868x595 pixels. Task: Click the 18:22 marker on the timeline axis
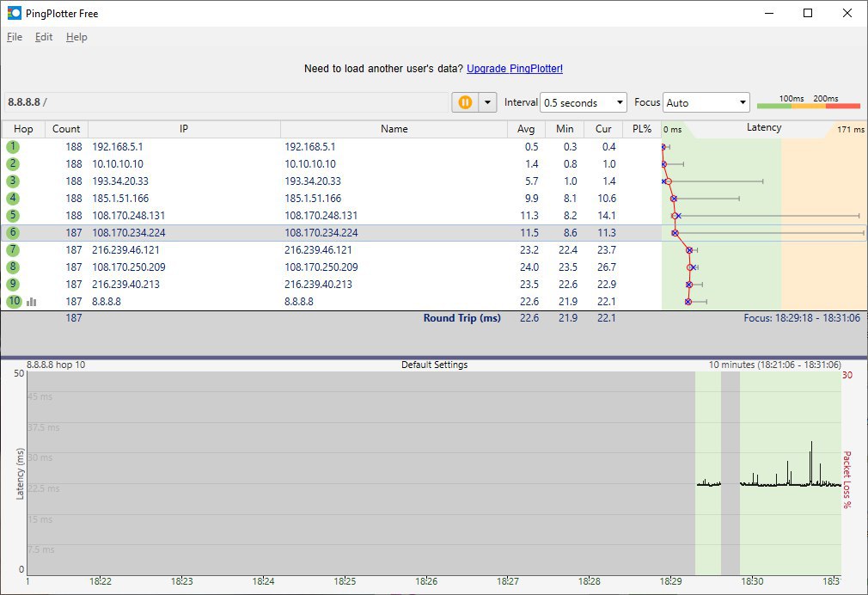point(101,581)
